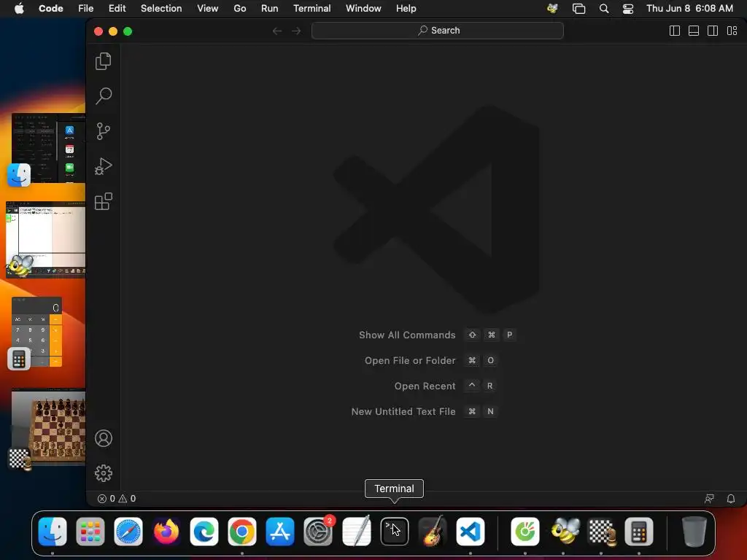Open the Edit menu
Screen dimensions: 747x560
117,9
